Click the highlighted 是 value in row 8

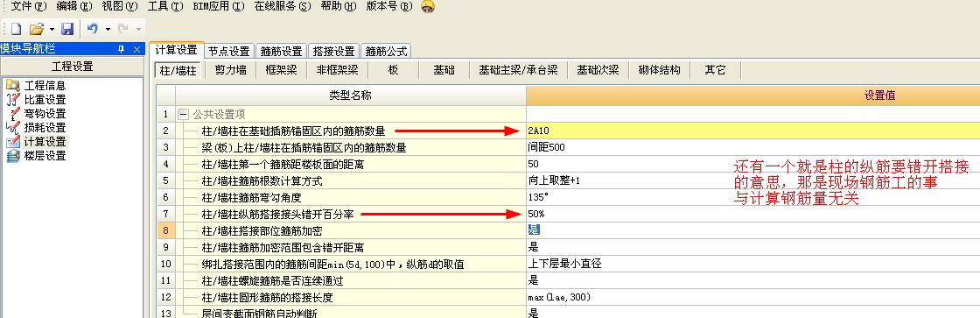pyautogui.click(x=533, y=230)
